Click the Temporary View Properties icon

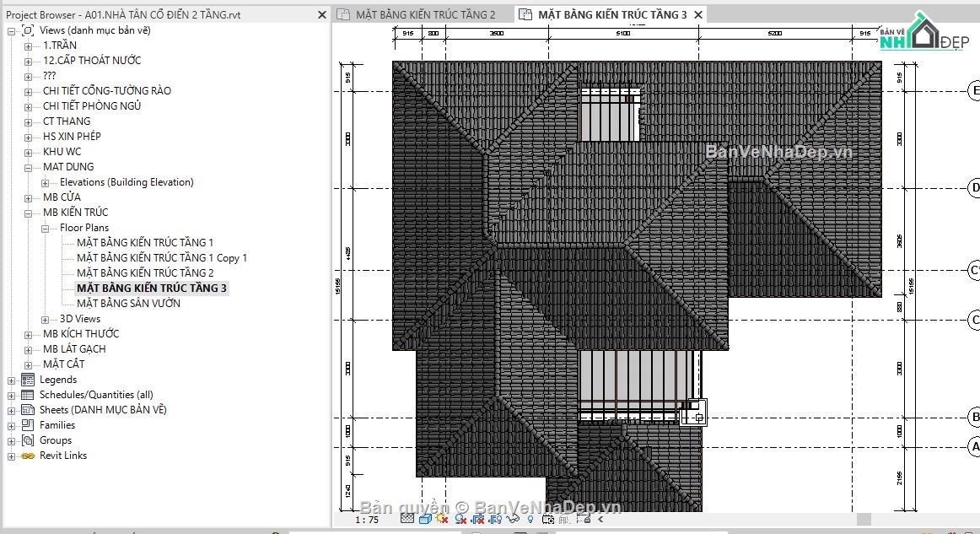pos(548,521)
